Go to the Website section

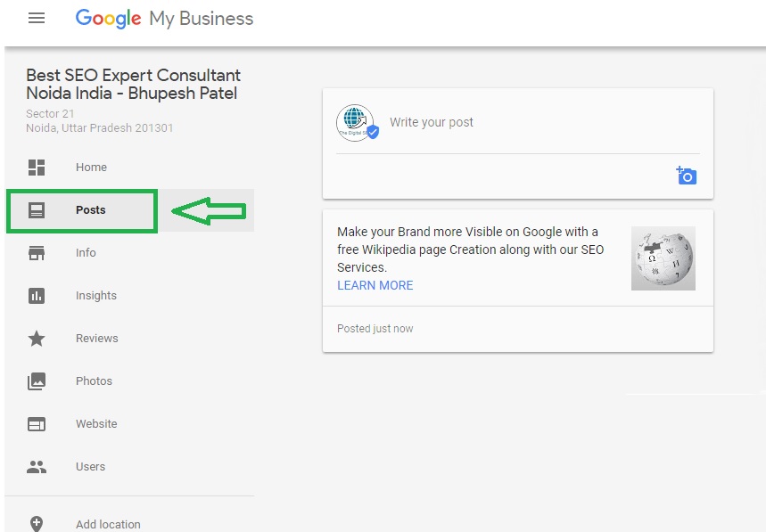(96, 424)
